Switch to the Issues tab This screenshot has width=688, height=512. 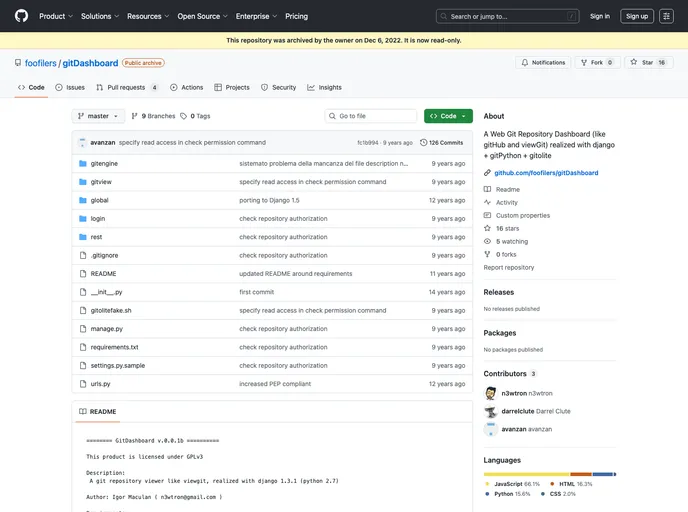click(70, 88)
